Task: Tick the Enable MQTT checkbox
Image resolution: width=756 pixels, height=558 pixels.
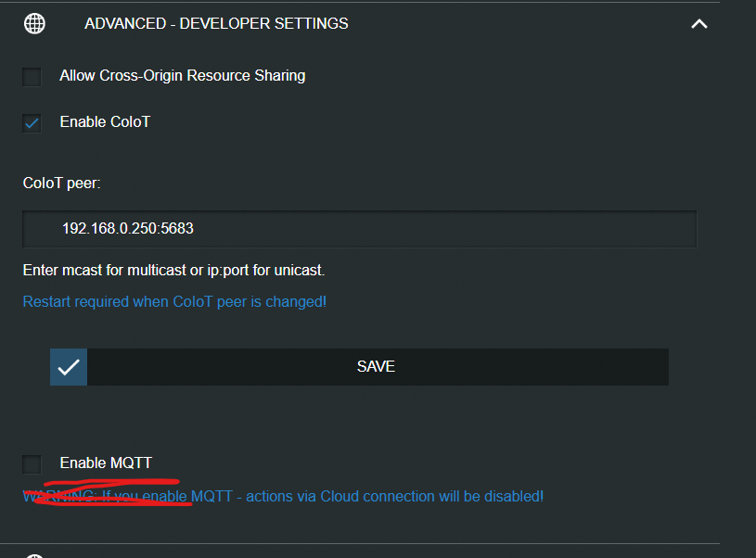Action: (32, 463)
